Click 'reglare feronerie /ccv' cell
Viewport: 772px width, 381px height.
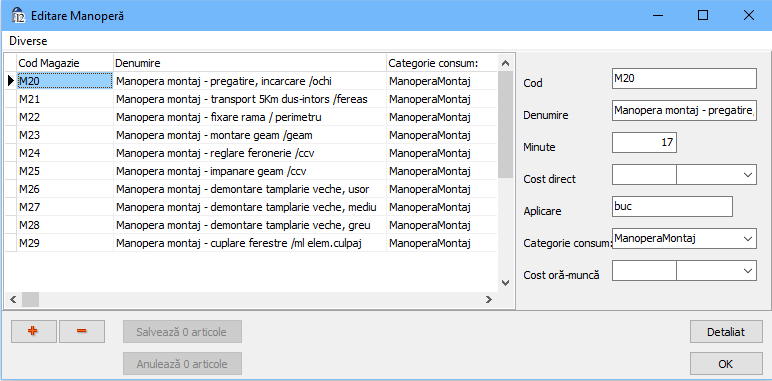coord(250,153)
